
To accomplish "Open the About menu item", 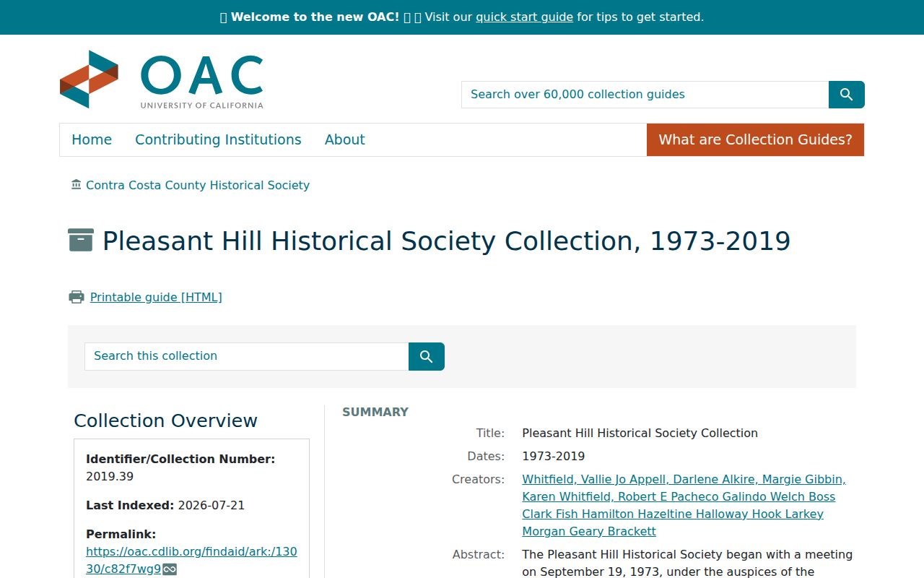I will pyautogui.click(x=344, y=139).
